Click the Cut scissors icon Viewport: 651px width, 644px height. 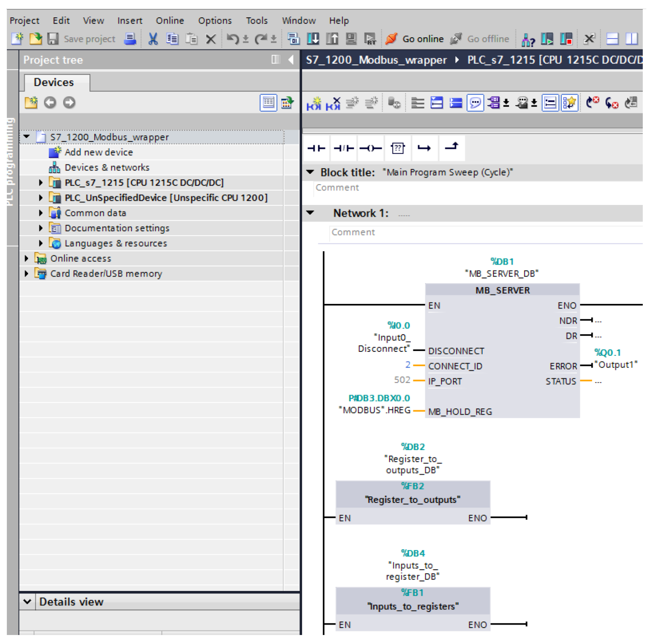[x=153, y=39]
